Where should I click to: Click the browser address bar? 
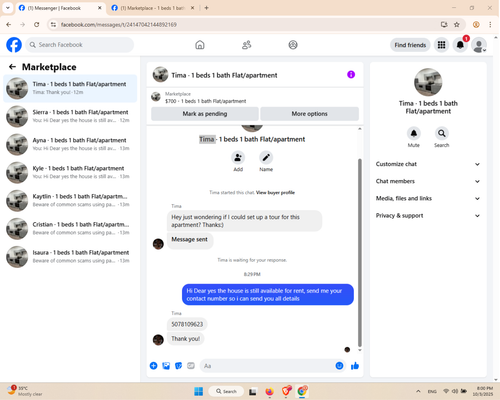tap(246, 24)
